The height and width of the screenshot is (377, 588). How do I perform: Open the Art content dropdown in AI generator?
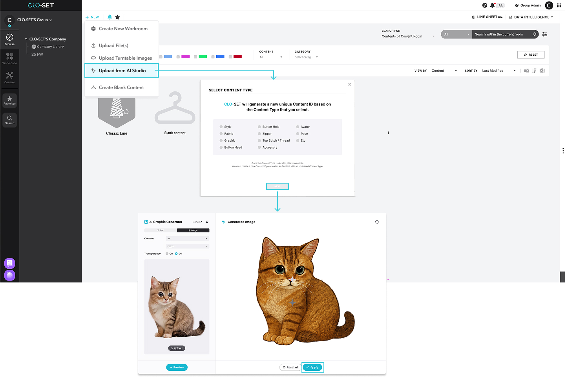coord(188,239)
